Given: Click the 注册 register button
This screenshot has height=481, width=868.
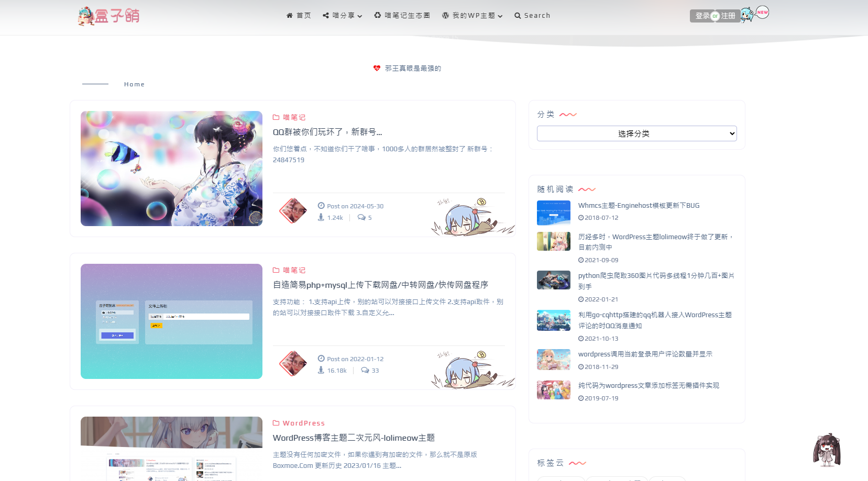Looking at the screenshot, I should (x=729, y=16).
